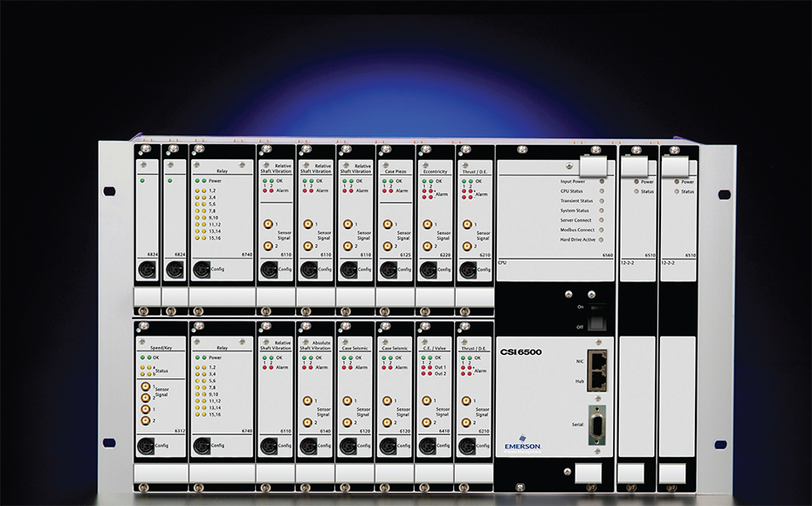Click the Config port on the Case Piezo module
Viewport: 812px width, 506px height.
389,269
